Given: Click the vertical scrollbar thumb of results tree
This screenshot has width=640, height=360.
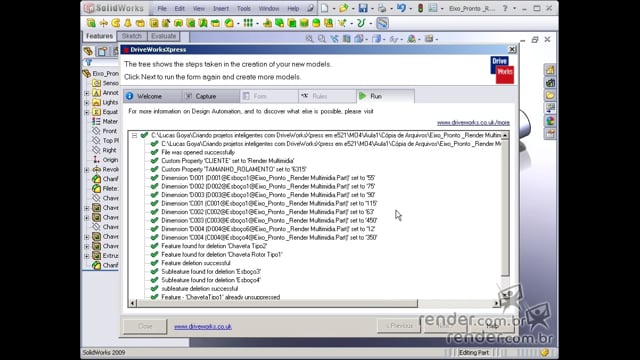Looking at the screenshot, I should point(505,208).
